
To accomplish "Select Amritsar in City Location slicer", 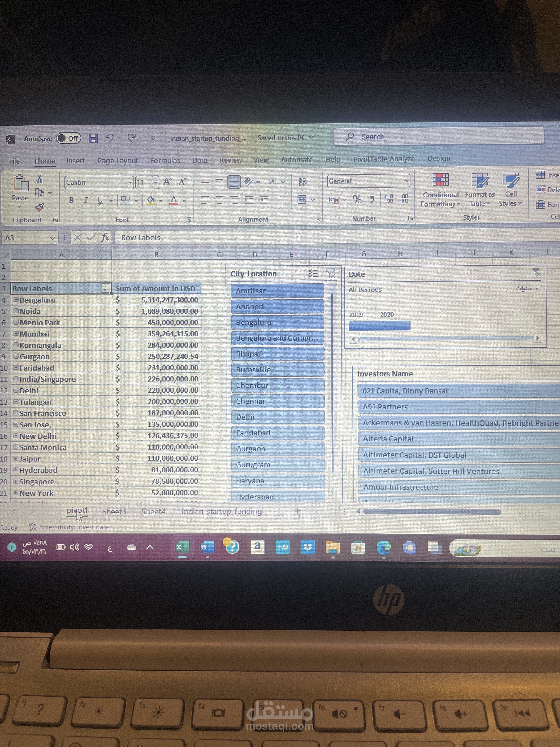I will pos(277,290).
